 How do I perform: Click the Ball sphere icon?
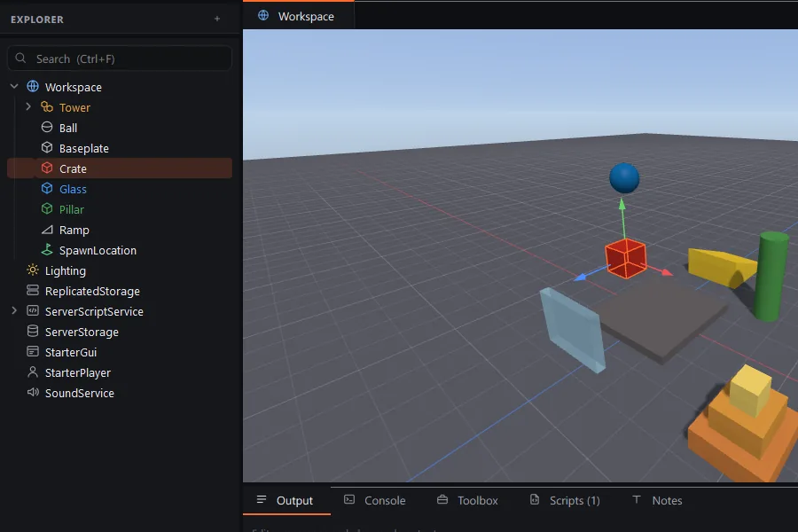[x=47, y=128]
